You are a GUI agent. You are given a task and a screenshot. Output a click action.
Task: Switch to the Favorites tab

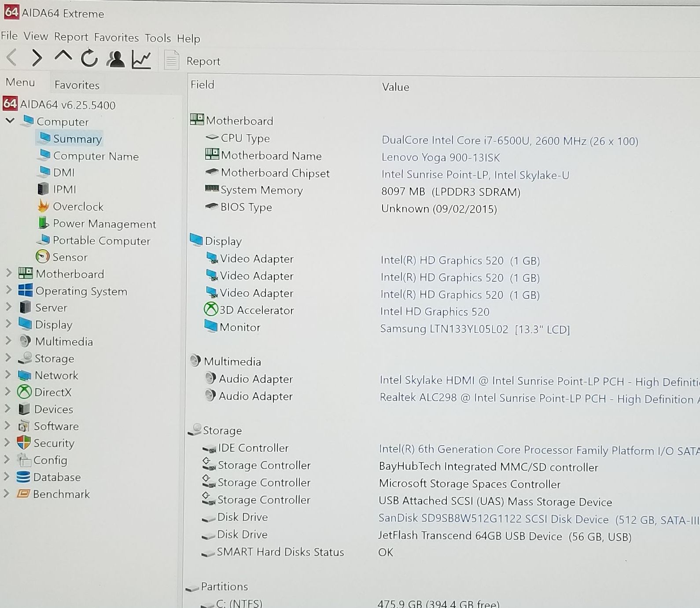(x=77, y=85)
